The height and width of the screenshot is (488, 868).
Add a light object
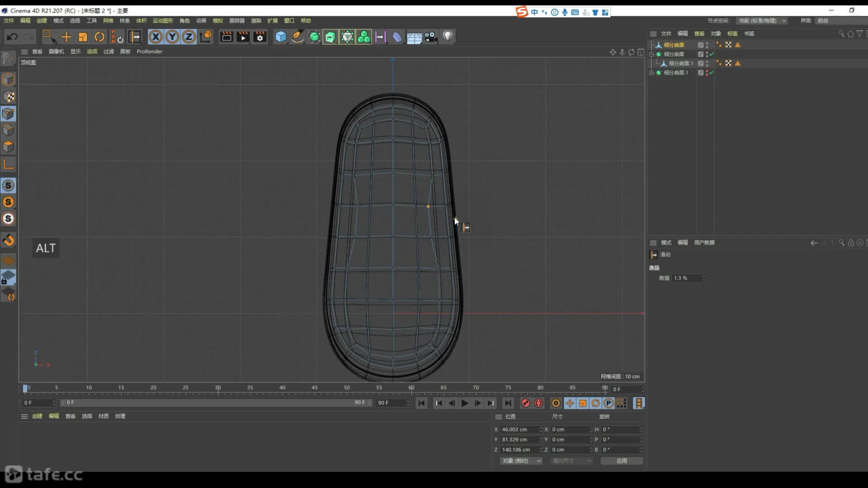click(x=448, y=37)
